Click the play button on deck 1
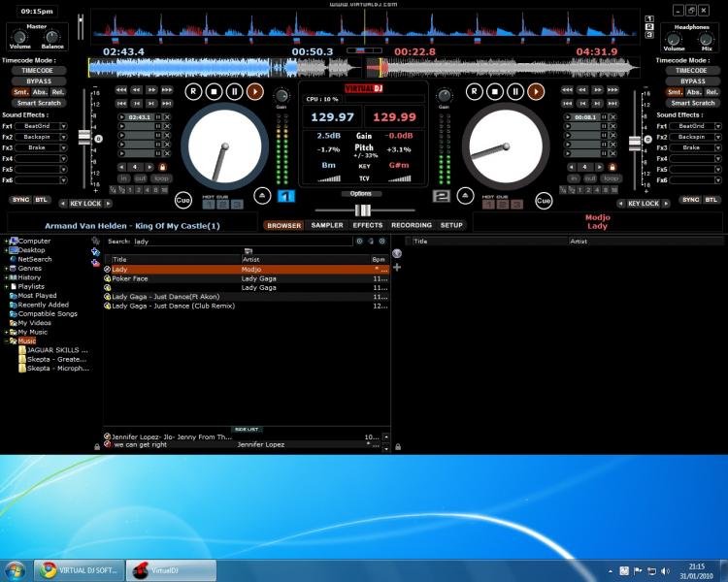 [255, 91]
